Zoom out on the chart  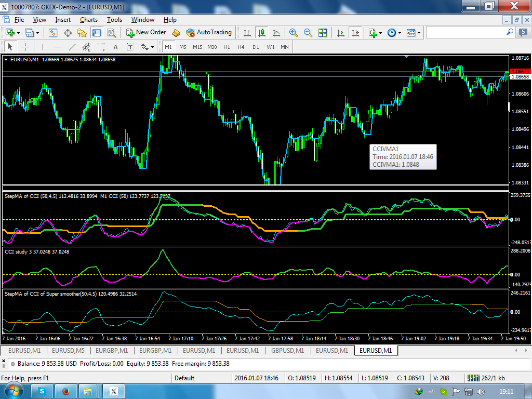[x=308, y=32]
